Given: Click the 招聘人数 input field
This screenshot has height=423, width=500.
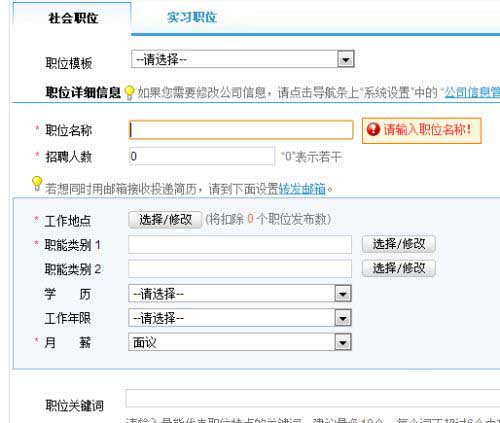Looking at the screenshot, I should pos(202,156).
